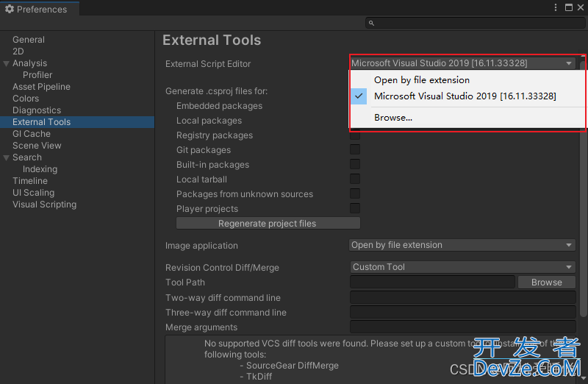Open Indexing preferences
The width and height of the screenshot is (588, 384).
pos(40,169)
